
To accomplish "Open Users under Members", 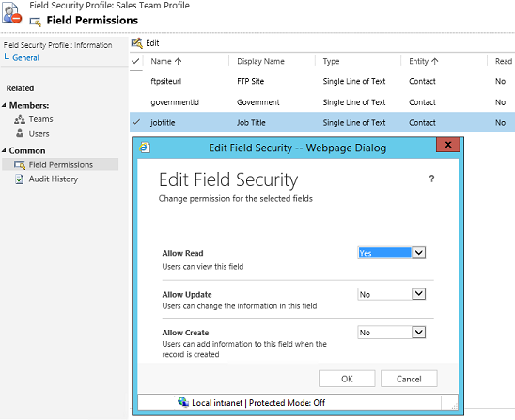I will (39, 134).
